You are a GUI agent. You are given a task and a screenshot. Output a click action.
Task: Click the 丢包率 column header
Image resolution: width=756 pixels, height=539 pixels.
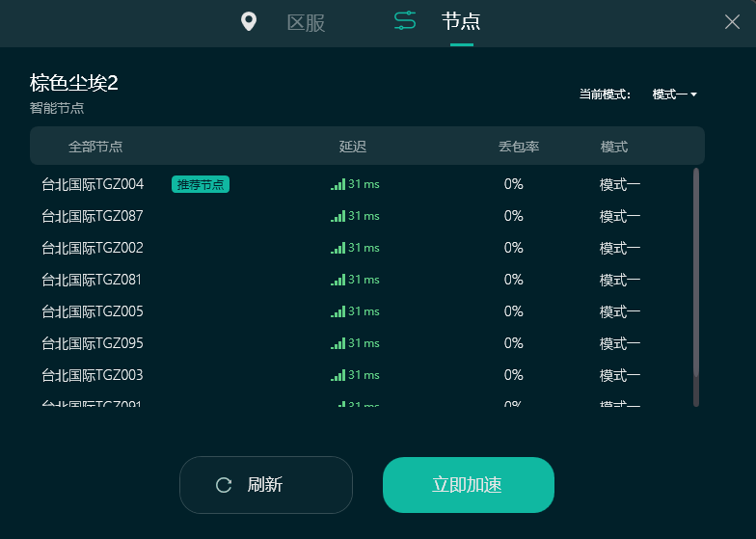pyautogui.click(x=519, y=147)
